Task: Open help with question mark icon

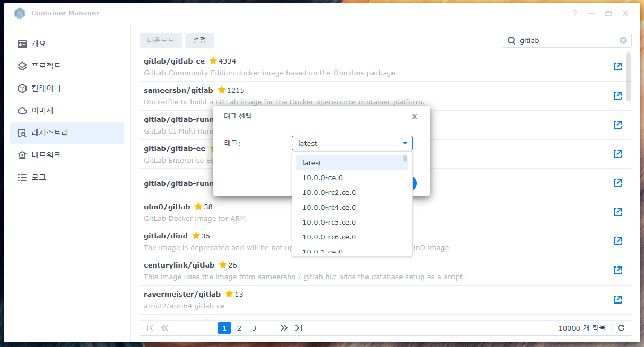Action: tap(575, 13)
